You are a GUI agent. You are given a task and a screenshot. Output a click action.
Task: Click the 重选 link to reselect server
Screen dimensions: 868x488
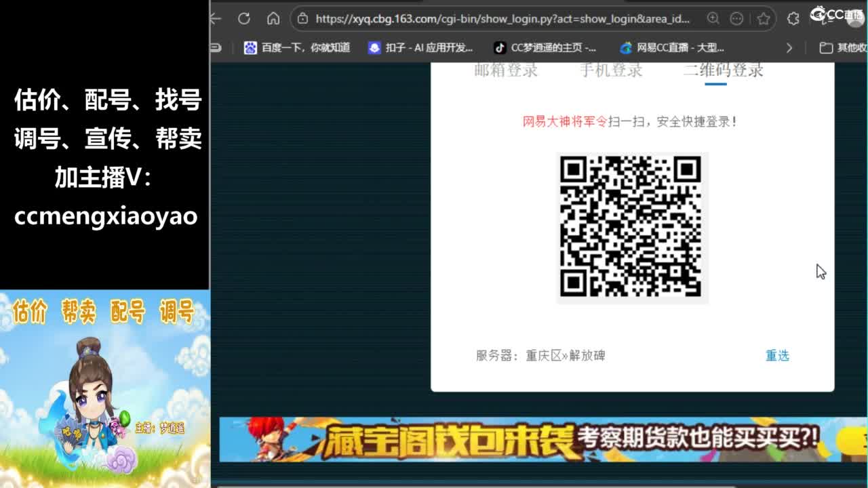(777, 356)
